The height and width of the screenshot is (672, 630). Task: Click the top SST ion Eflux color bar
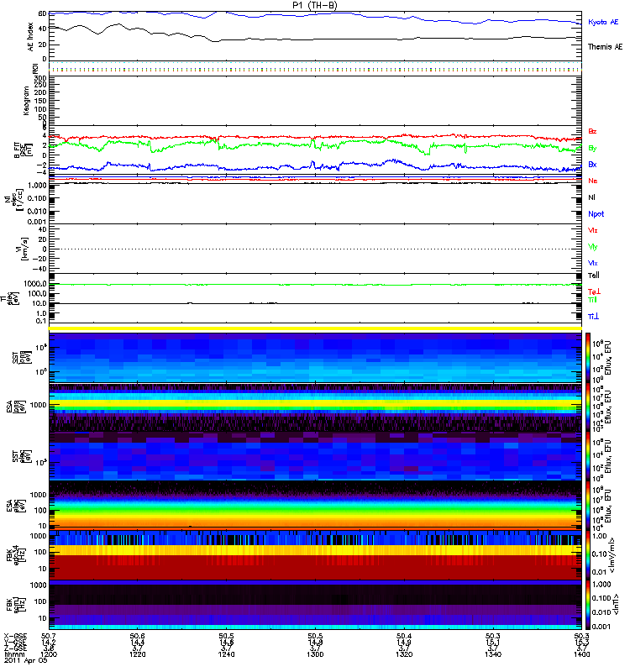(588, 358)
